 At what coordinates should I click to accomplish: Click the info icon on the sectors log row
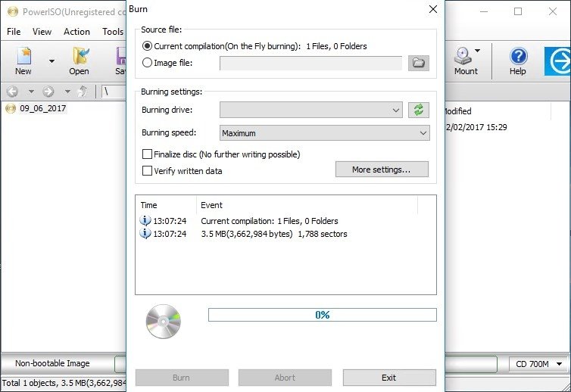145,233
